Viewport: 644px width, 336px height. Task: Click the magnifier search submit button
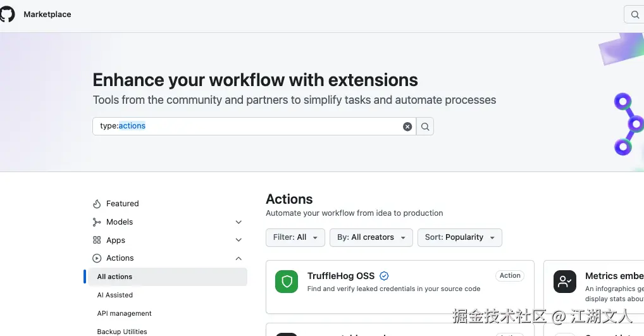point(425,127)
